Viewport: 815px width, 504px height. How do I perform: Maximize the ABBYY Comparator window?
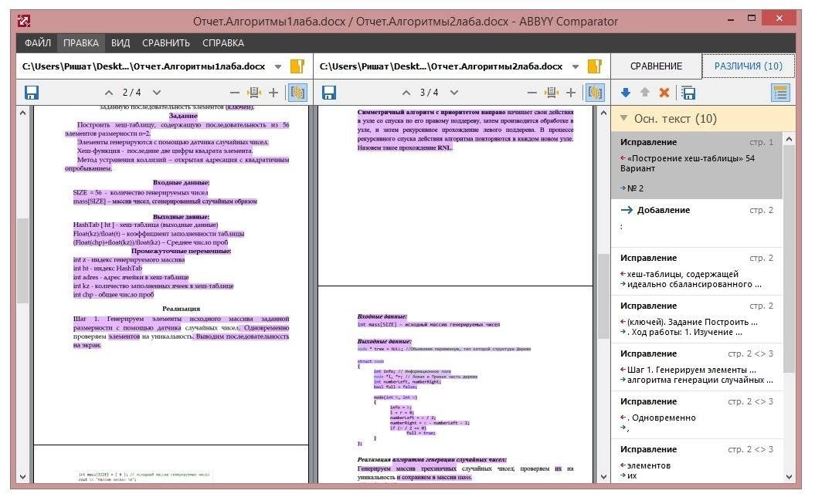[x=752, y=19]
